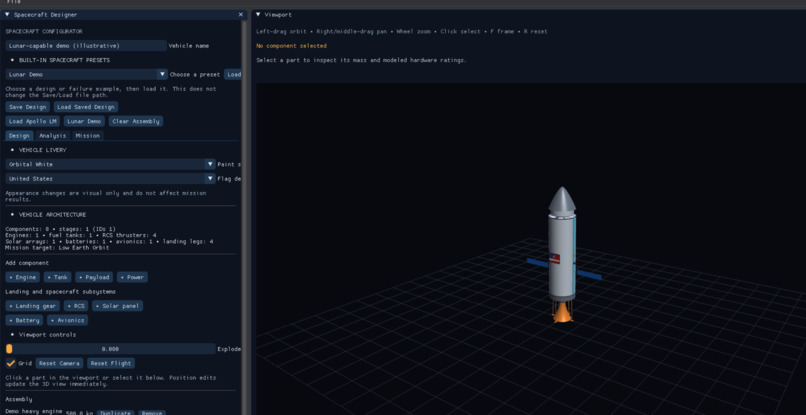The image size is (806, 415).
Task: Click the 'SPACECRAFT CONFIGURATOR' title text
Action: click(44, 31)
